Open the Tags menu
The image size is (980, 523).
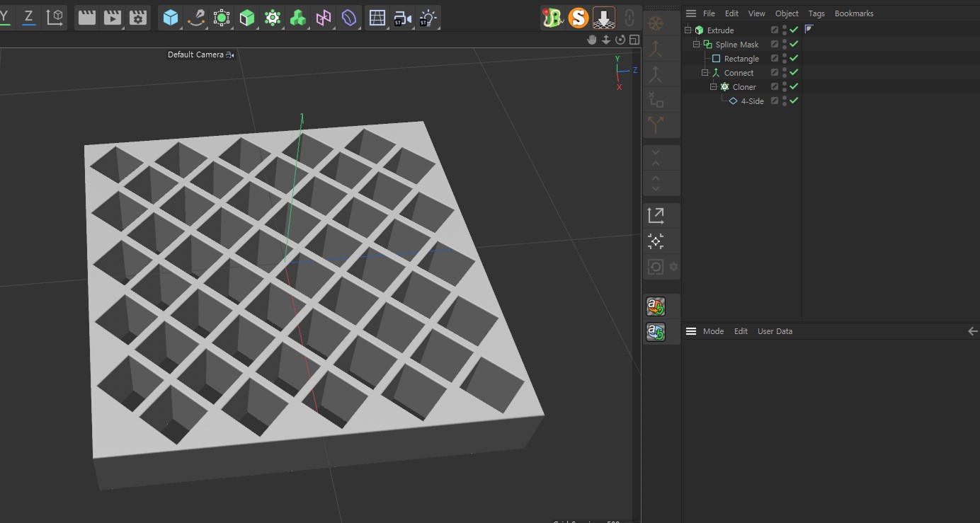(x=816, y=13)
